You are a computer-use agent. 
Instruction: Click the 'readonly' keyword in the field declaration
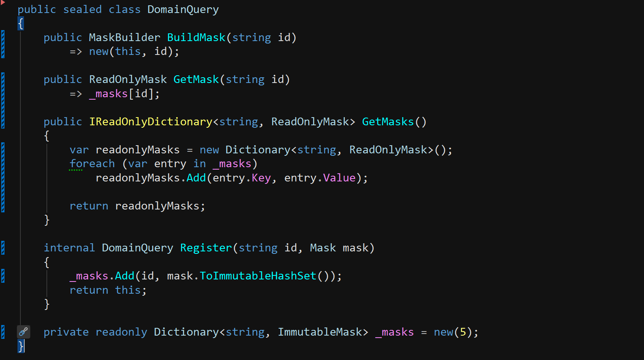click(121, 332)
